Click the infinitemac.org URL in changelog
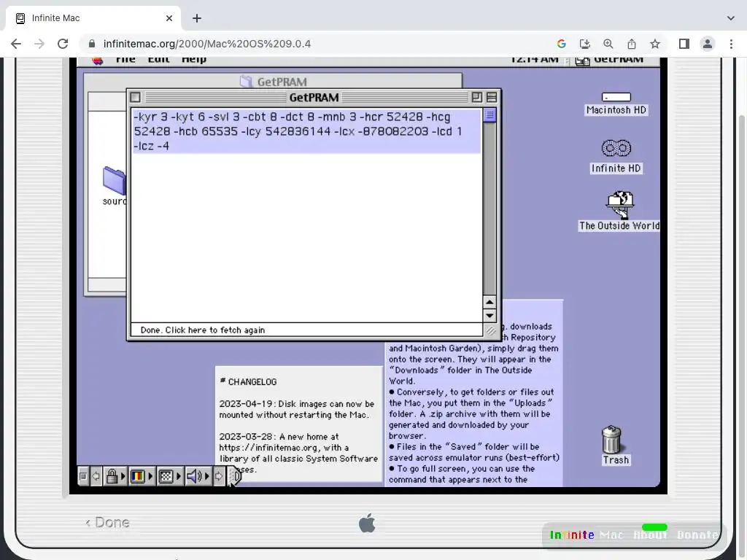 [x=268, y=448]
